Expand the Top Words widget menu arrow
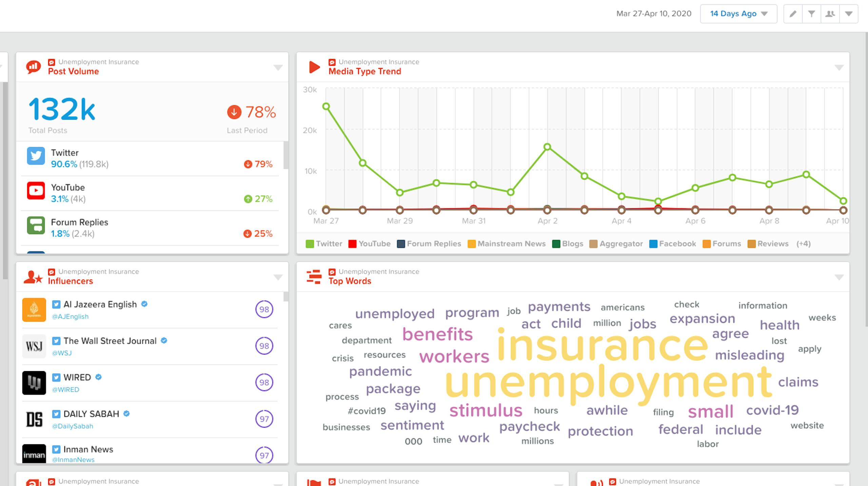 (x=839, y=277)
